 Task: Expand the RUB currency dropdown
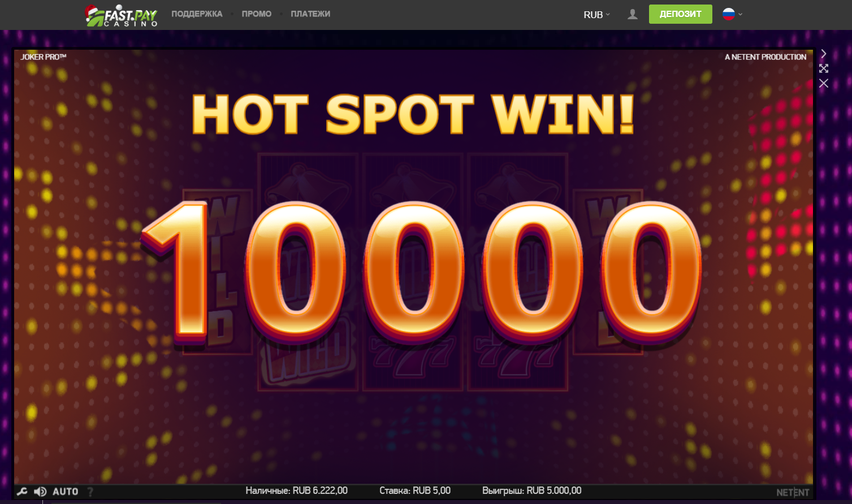click(x=597, y=15)
